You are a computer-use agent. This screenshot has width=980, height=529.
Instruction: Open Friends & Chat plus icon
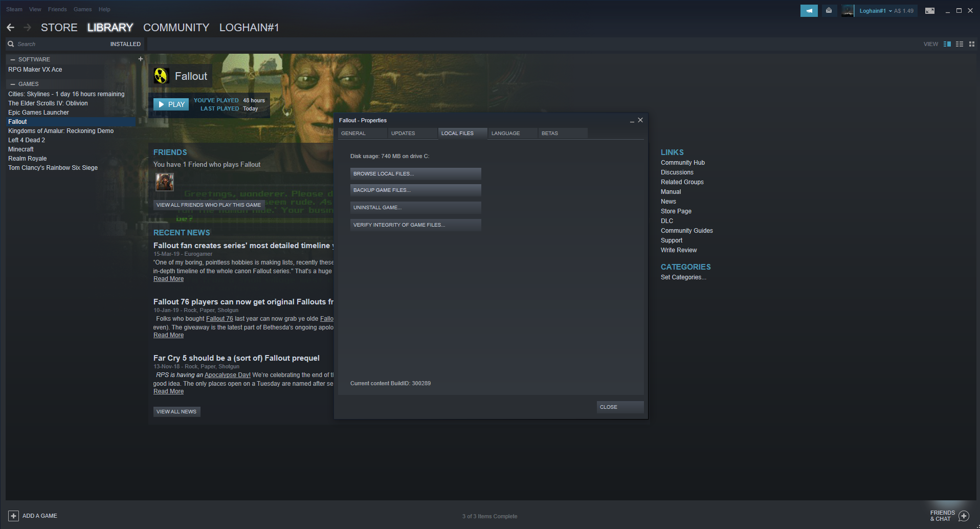point(964,516)
